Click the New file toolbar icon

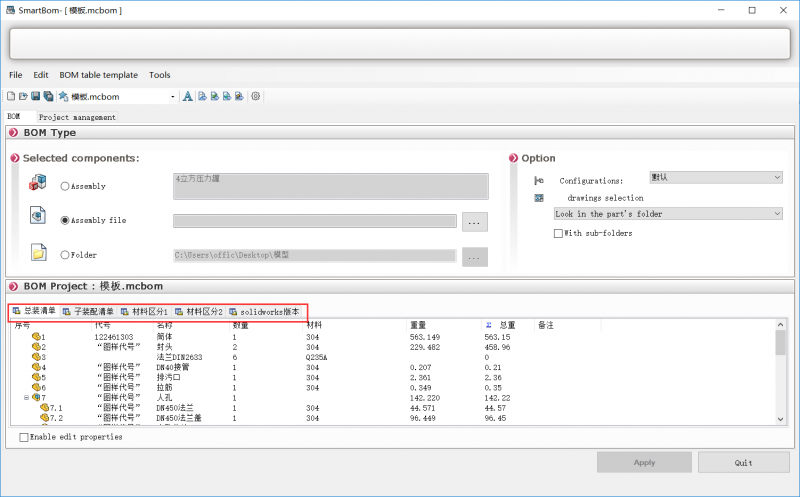pos(11,96)
